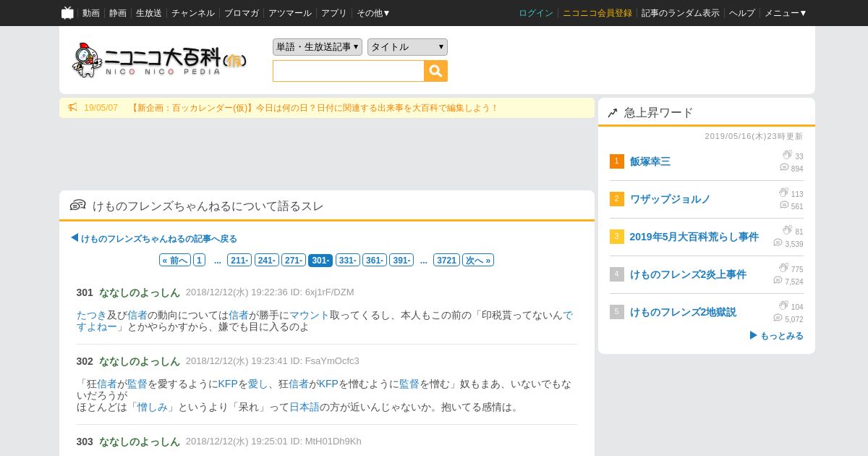Open the 単語・生放送記事 dropdown
Viewport: 868px width, 456px height.
coord(318,47)
